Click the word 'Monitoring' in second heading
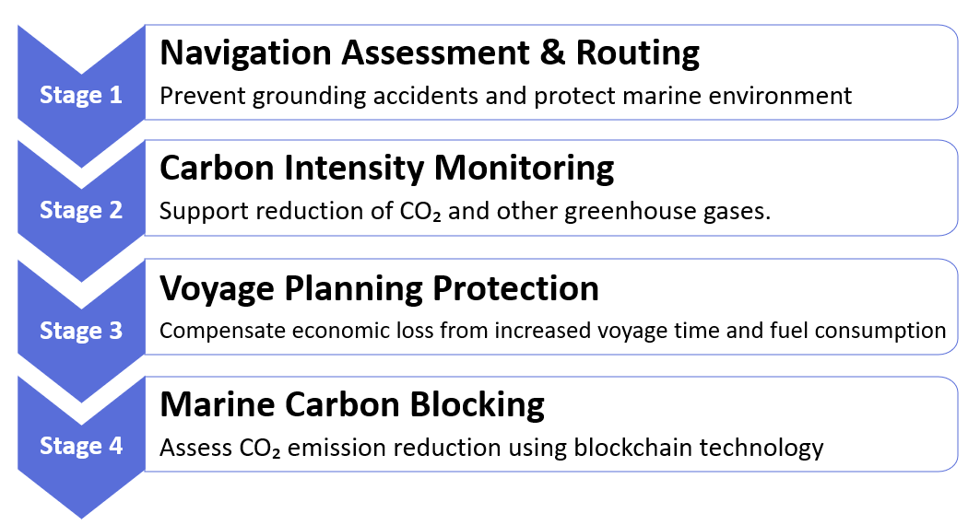Viewport: 980px width, 525px height. [524, 169]
